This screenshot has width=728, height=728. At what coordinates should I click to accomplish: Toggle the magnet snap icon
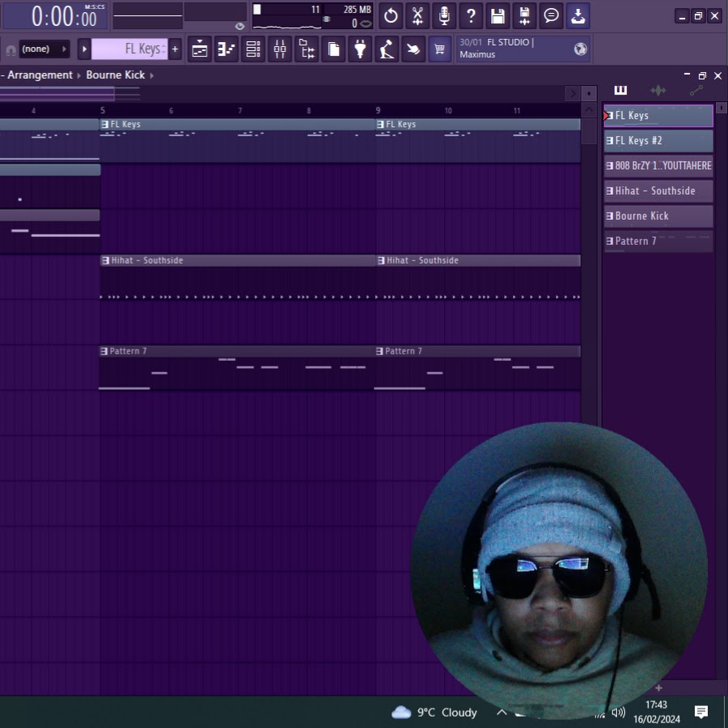point(11,49)
